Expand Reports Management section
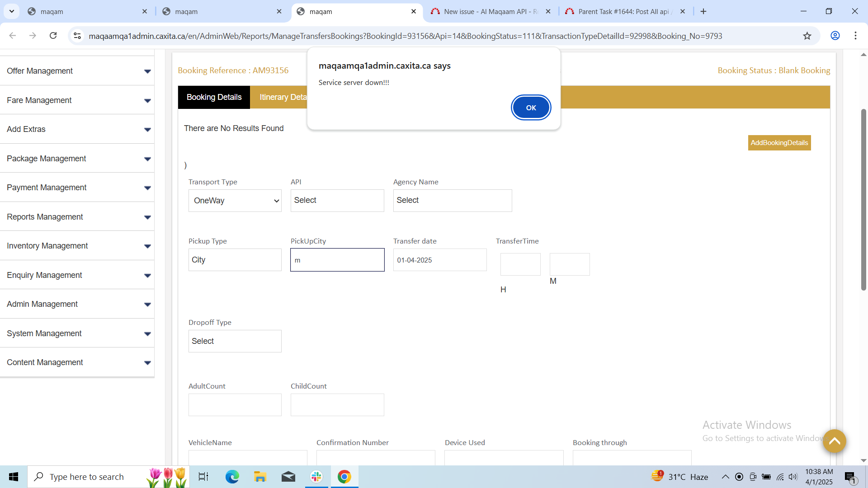The image size is (868, 488). point(77,217)
